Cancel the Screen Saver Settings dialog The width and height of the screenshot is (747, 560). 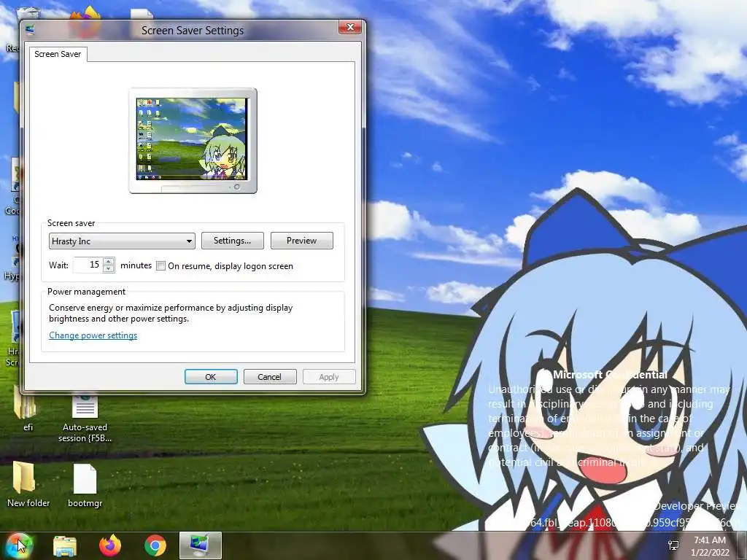[x=270, y=377]
